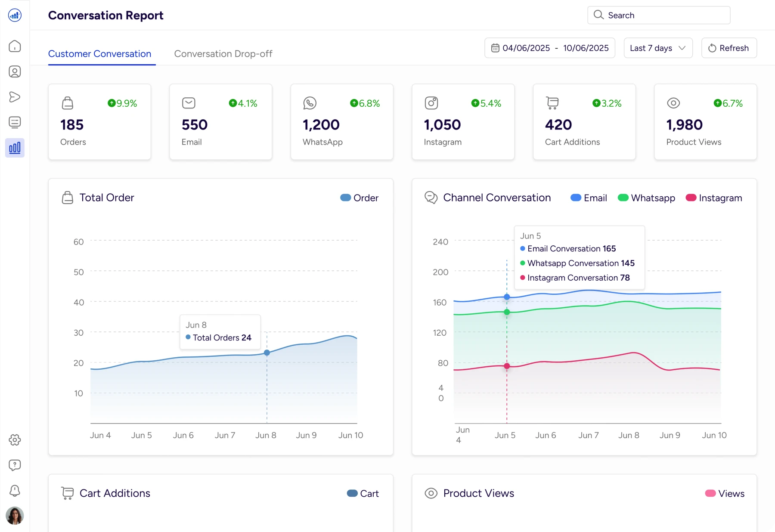Open the date range picker 04/06/2025 - 10/06/2025

[550, 48]
